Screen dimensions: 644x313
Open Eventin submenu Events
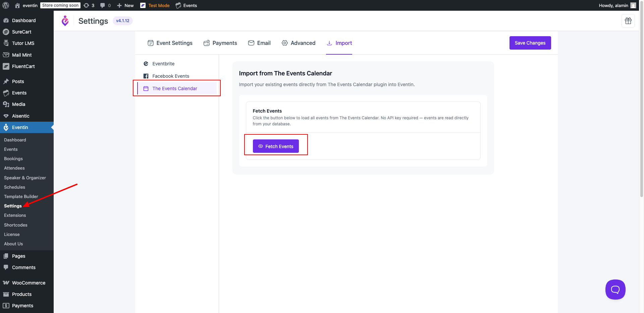point(11,149)
